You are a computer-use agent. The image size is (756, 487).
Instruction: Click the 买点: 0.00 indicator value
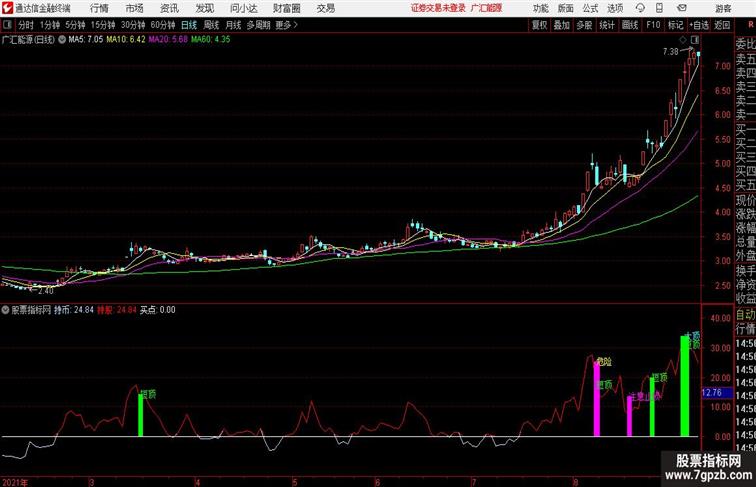click(x=158, y=310)
